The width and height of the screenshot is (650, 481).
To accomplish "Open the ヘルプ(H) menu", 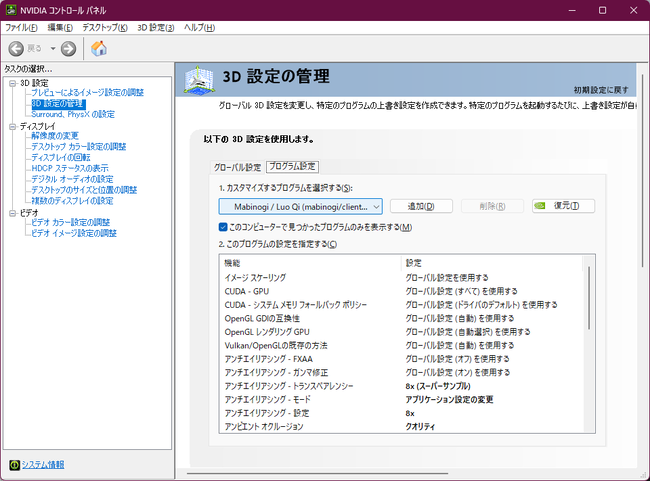I will (199, 27).
